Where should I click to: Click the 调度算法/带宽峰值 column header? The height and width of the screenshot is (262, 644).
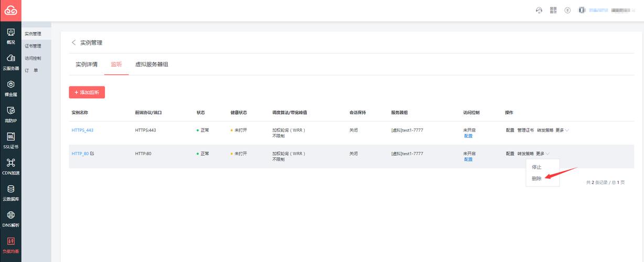289,113
